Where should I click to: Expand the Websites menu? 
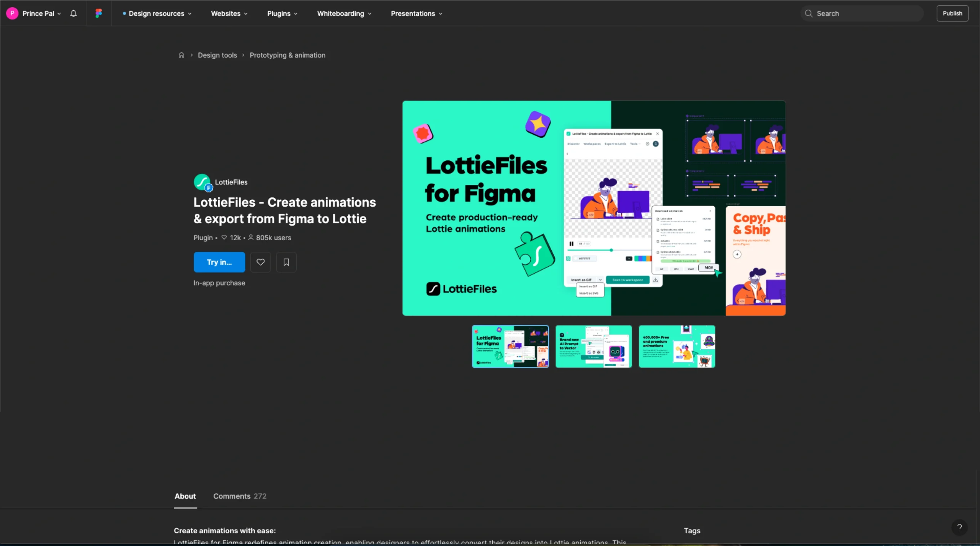229,13
